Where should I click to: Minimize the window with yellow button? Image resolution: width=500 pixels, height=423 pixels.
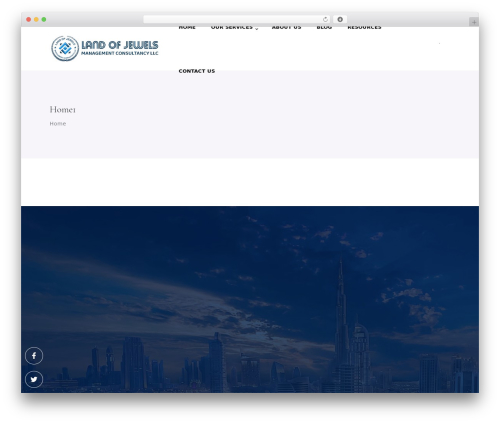click(x=36, y=19)
